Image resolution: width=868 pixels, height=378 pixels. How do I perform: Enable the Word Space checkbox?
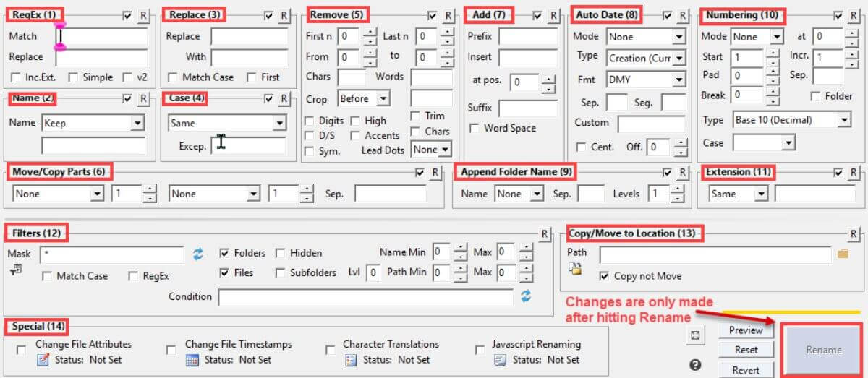(x=475, y=129)
